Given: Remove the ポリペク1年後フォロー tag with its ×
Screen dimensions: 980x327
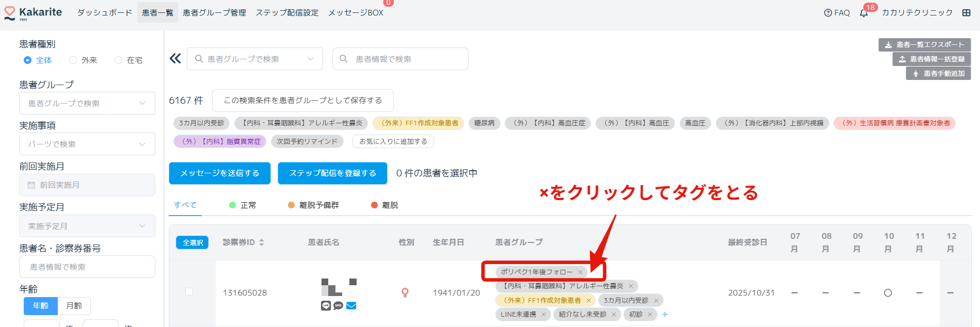Looking at the screenshot, I should tap(580, 272).
